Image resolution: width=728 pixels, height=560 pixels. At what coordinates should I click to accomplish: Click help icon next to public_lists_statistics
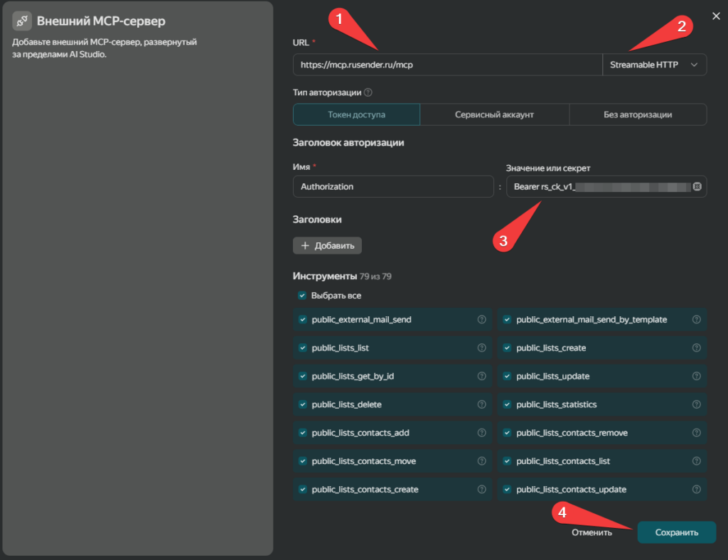click(697, 404)
